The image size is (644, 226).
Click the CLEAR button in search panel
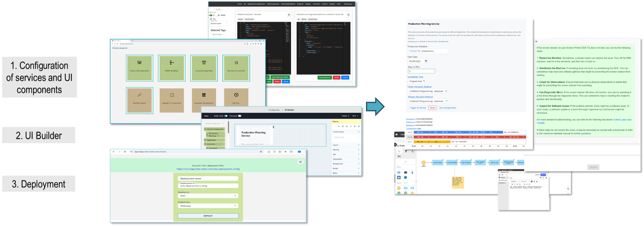click(x=218, y=9)
